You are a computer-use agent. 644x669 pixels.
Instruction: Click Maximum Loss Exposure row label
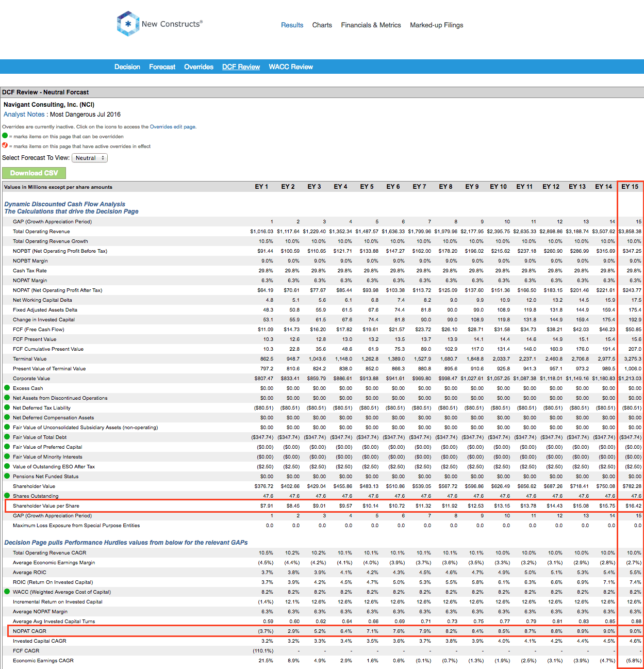(x=76, y=525)
